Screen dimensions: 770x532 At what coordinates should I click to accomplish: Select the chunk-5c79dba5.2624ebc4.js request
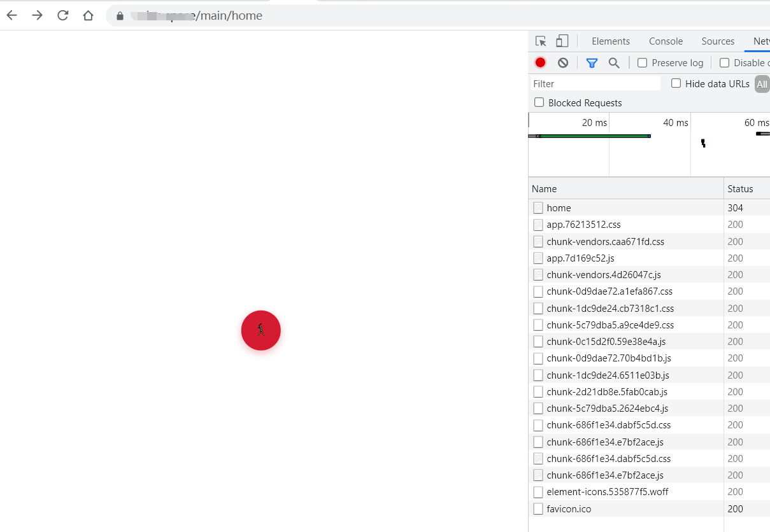[649, 409]
